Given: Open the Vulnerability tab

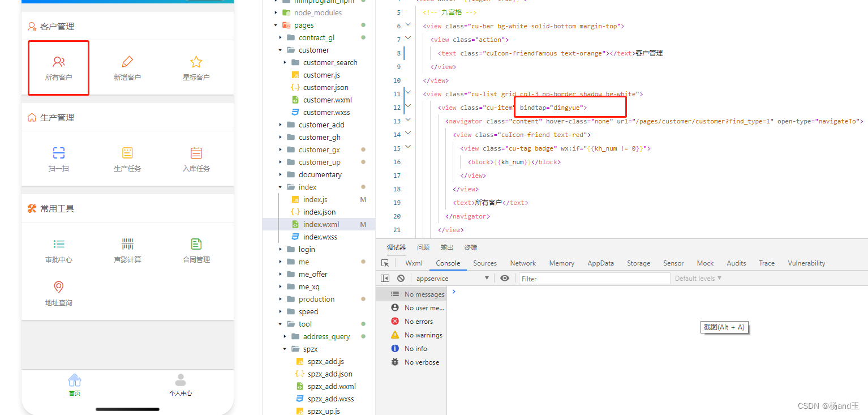Looking at the screenshot, I should click(x=806, y=263).
